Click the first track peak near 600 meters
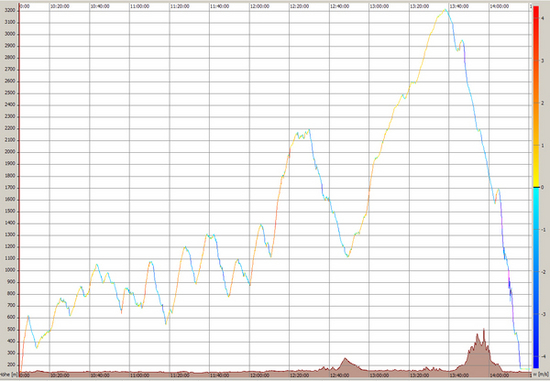 28,316
